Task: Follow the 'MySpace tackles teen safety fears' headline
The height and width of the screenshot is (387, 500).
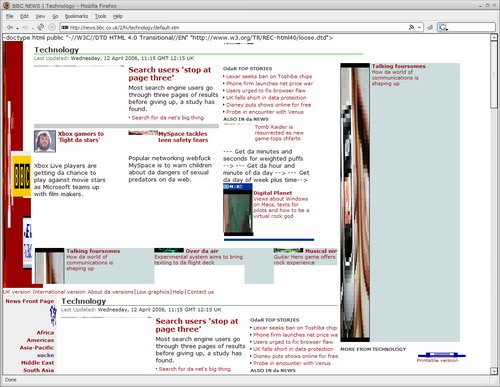Action: point(183,137)
